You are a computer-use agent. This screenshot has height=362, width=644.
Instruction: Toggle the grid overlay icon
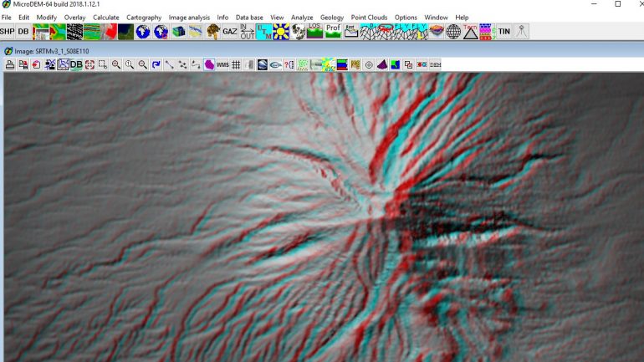point(236,64)
